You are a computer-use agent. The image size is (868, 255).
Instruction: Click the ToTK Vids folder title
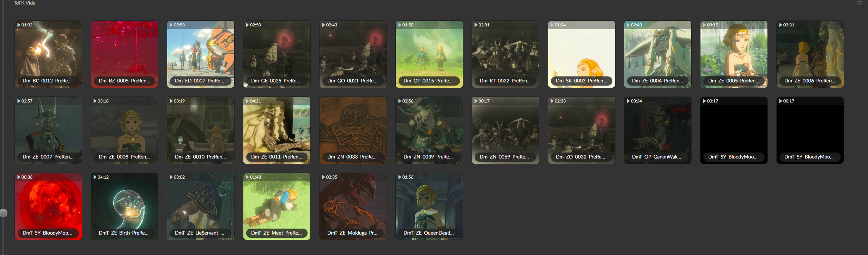(24, 3)
